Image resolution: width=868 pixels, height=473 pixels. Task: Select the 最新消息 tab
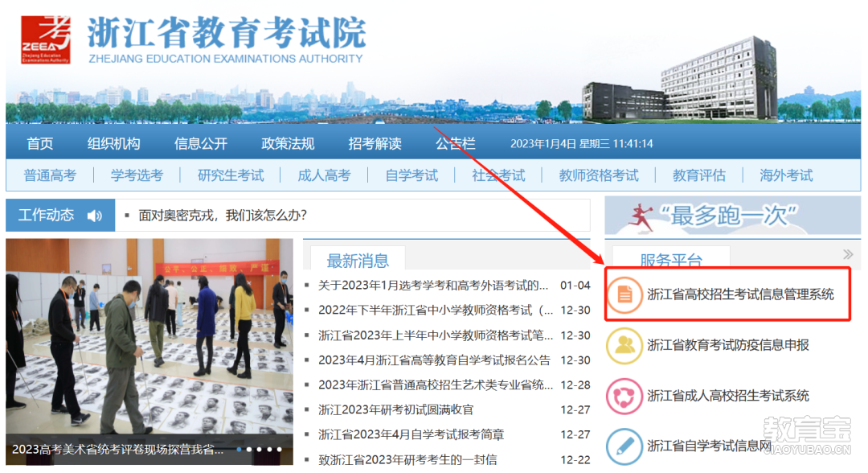tap(358, 260)
